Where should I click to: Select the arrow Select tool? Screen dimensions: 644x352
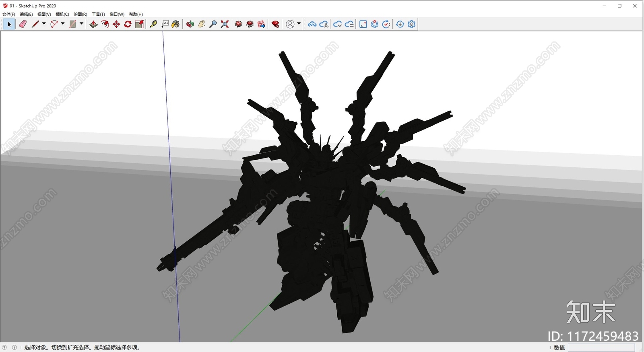(9, 24)
